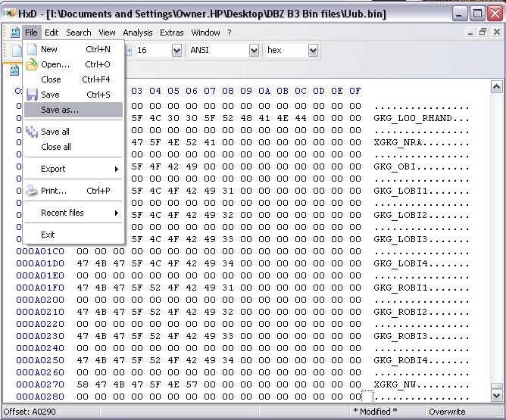
Task: Minimize the inner document window
Action: [470, 33]
